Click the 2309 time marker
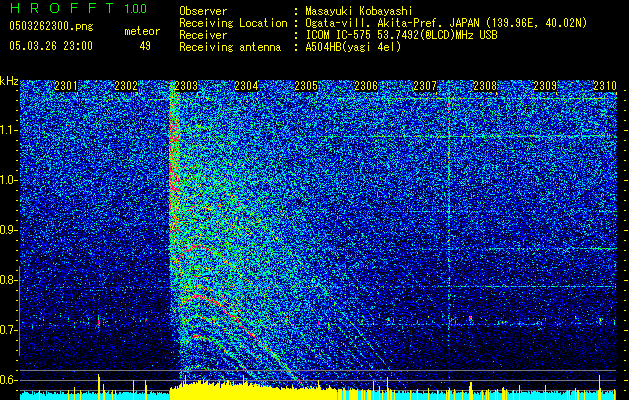The image size is (629, 400). click(x=545, y=86)
